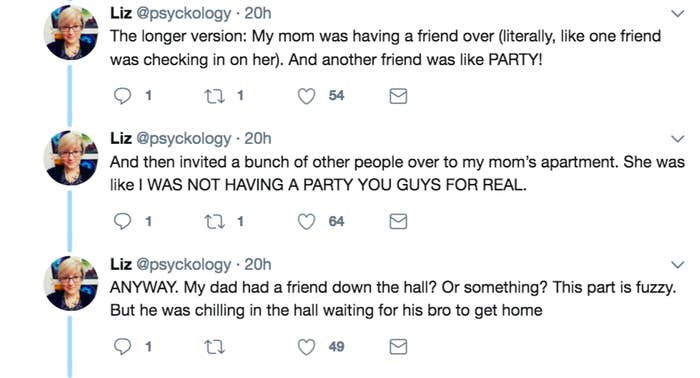Like the tweet with 64 likes
Screen dimensions: 700x378
(x=306, y=221)
